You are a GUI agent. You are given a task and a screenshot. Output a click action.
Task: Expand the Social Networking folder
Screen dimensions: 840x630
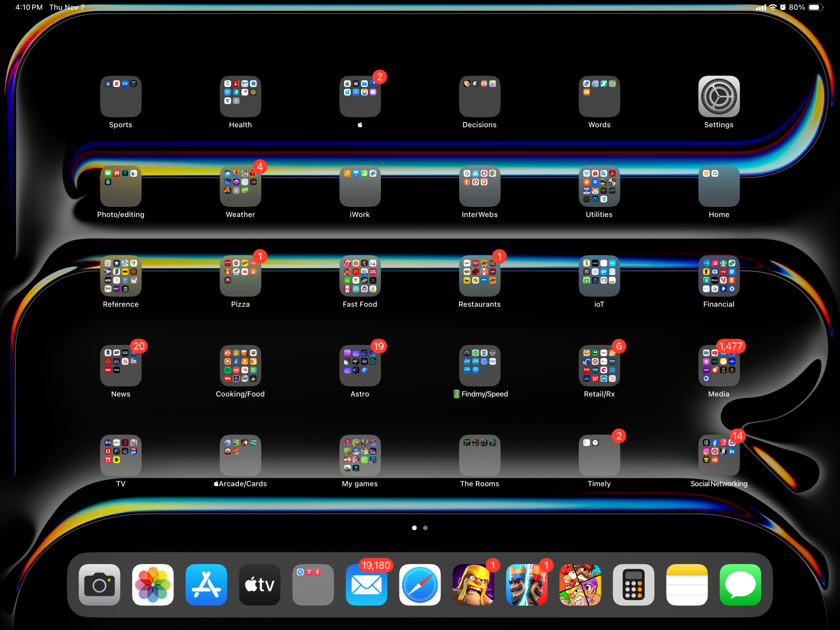tap(719, 455)
